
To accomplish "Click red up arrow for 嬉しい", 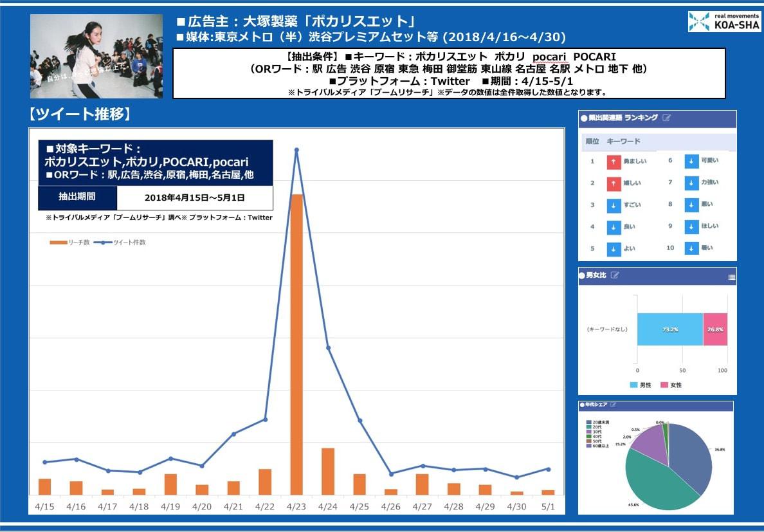I will (614, 184).
